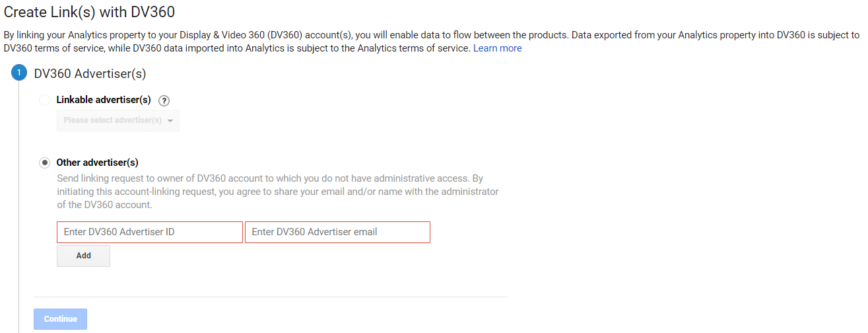Click the horizontal divider above Continue
868x333 pixels.
[x=271, y=297]
